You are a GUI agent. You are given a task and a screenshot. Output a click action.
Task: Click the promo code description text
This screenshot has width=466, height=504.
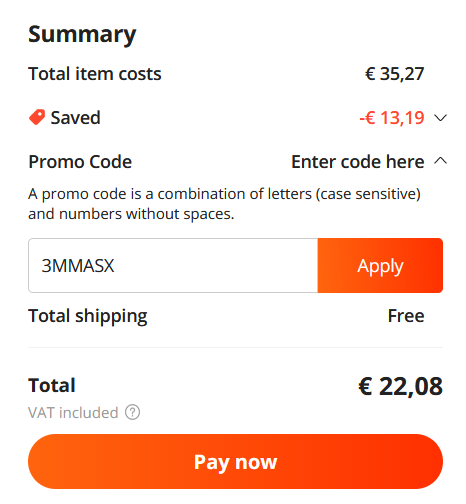224,204
